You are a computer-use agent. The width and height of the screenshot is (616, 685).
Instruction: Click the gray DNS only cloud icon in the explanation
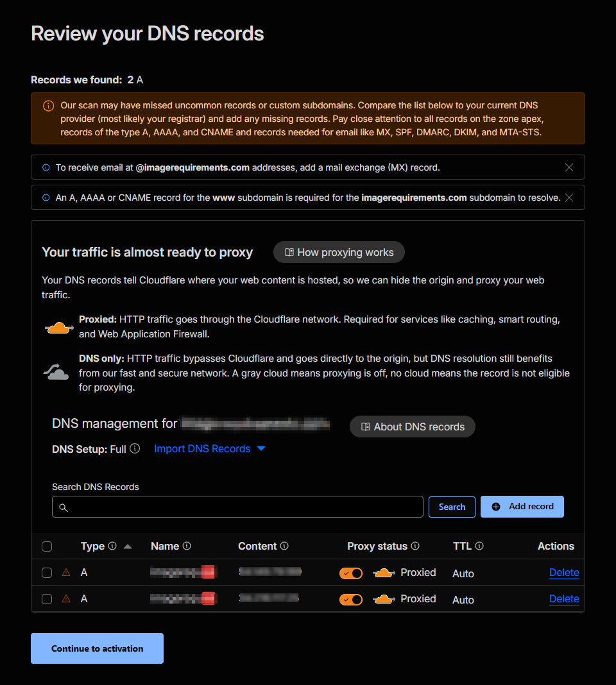tap(56, 372)
